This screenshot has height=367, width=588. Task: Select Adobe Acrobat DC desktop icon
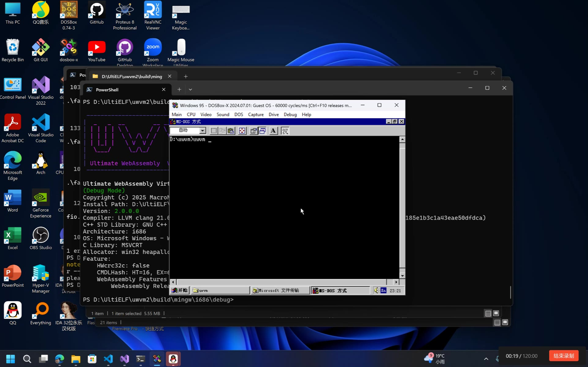(13, 128)
